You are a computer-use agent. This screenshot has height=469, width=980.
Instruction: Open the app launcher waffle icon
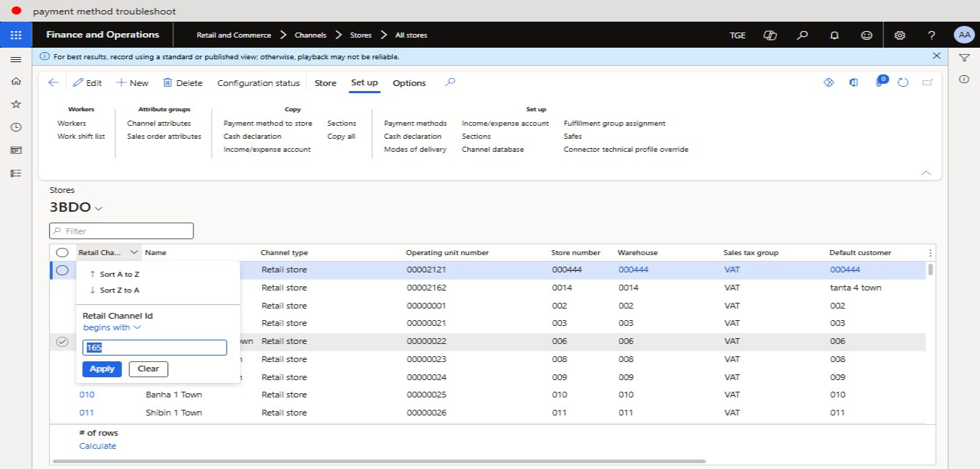coord(16,35)
